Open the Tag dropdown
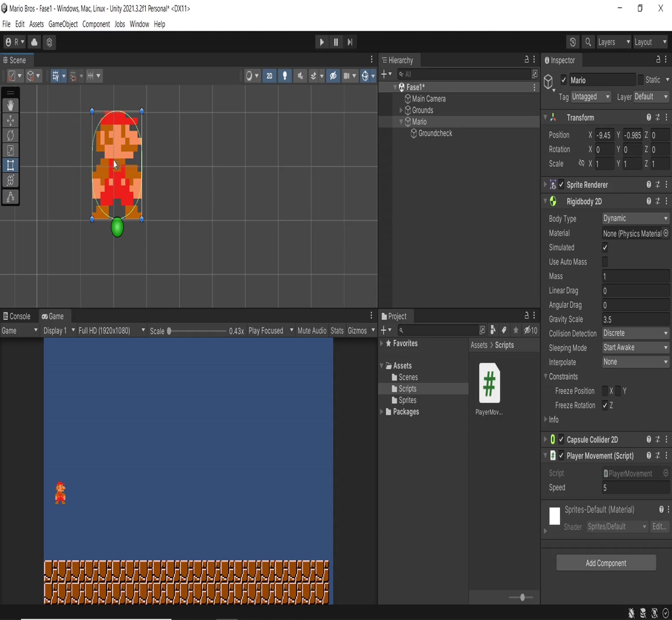 pos(591,97)
